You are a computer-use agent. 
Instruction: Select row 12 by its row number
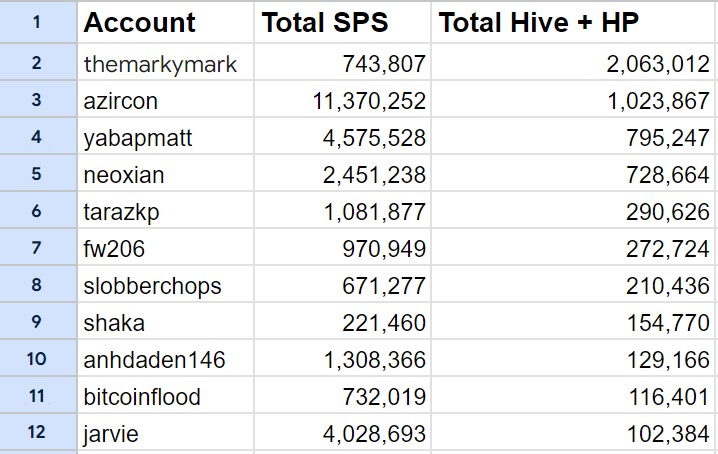37,434
